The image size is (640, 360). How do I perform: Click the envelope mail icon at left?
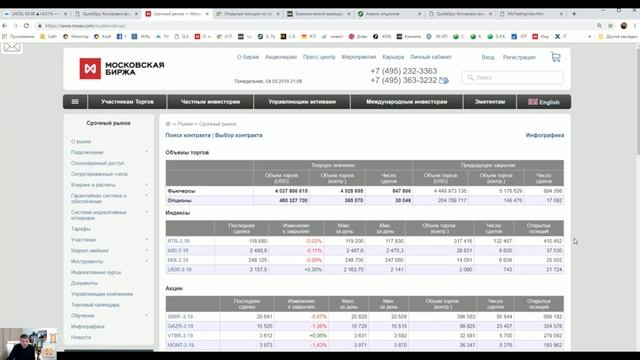tap(11, 47)
